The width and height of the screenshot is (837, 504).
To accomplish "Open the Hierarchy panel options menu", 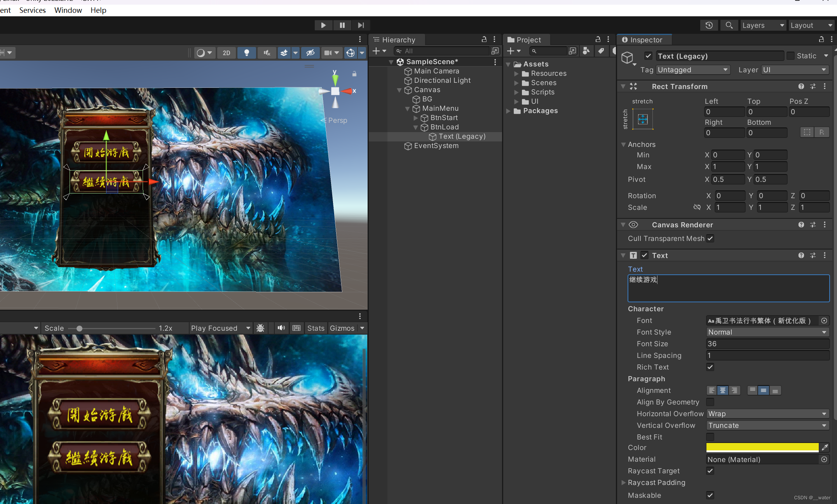I will point(494,39).
